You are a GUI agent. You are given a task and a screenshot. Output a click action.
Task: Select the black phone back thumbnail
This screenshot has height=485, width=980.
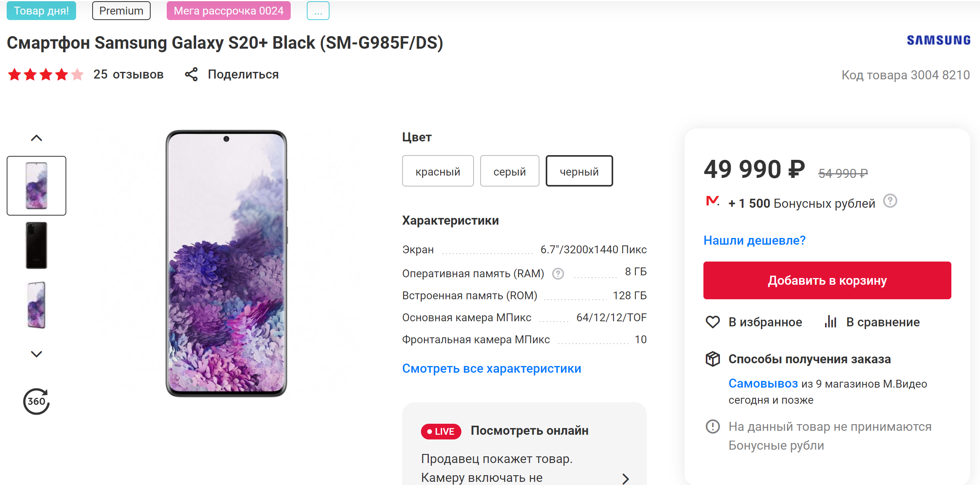coord(36,245)
